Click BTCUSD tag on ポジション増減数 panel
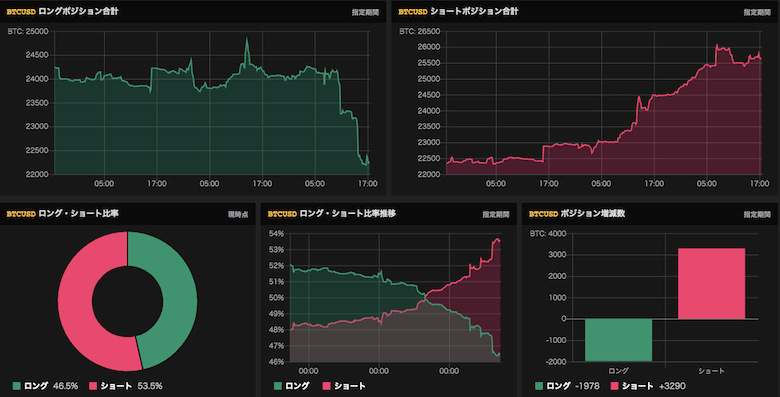Viewport: 780px width, 397px height. pyautogui.click(x=543, y=214)
